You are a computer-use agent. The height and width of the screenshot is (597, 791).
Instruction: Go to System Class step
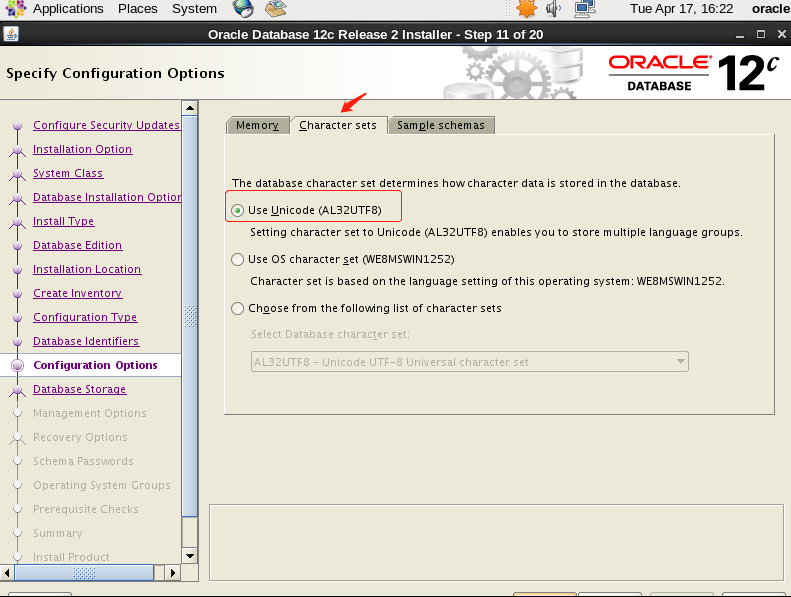tap(68, 173)
